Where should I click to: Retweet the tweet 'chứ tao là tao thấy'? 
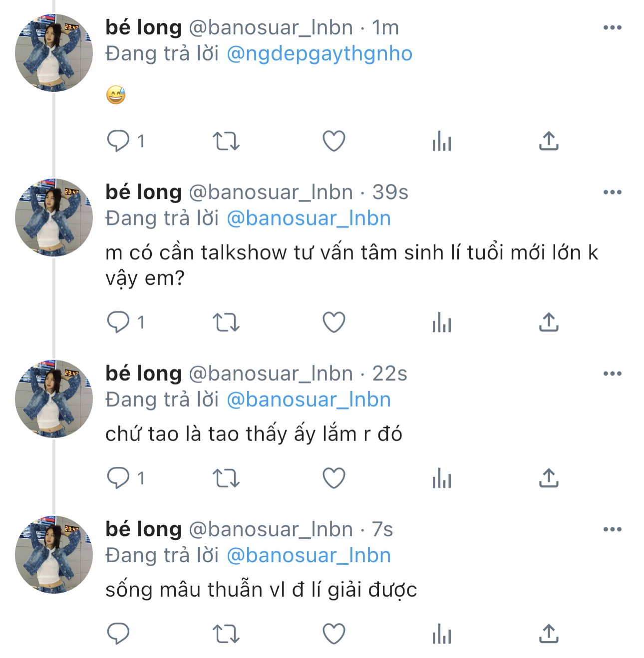[x=226, y=478]
